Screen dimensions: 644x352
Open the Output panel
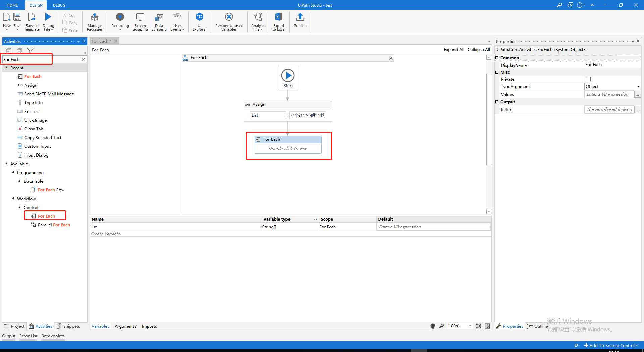click(9, 336)
